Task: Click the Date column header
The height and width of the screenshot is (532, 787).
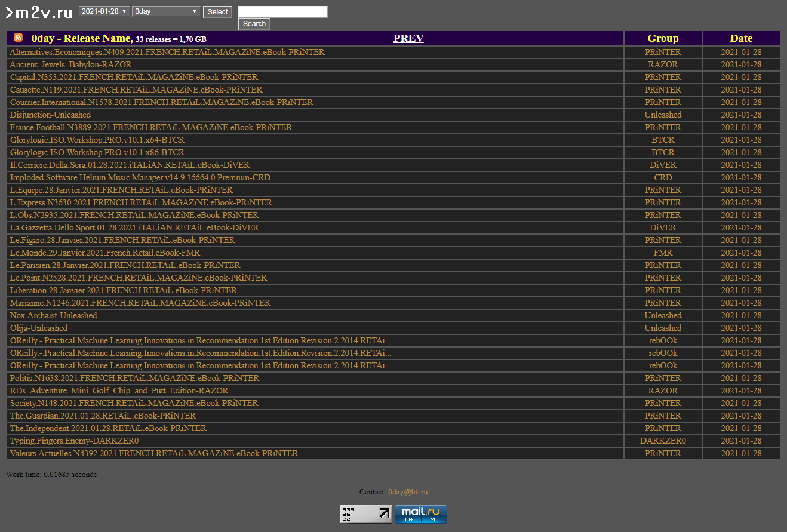Action: point(741,38)
